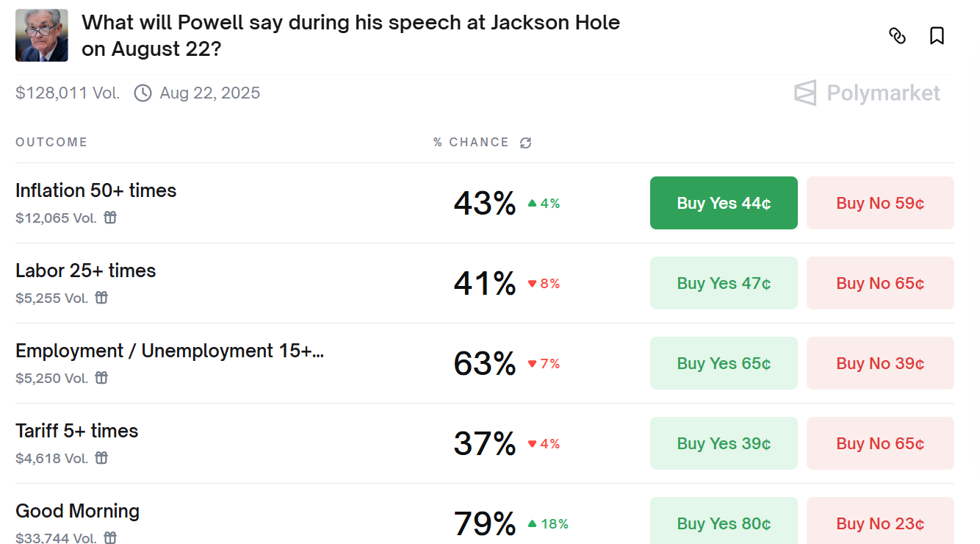Click the market title about Jackson Hole

(350, 35)
